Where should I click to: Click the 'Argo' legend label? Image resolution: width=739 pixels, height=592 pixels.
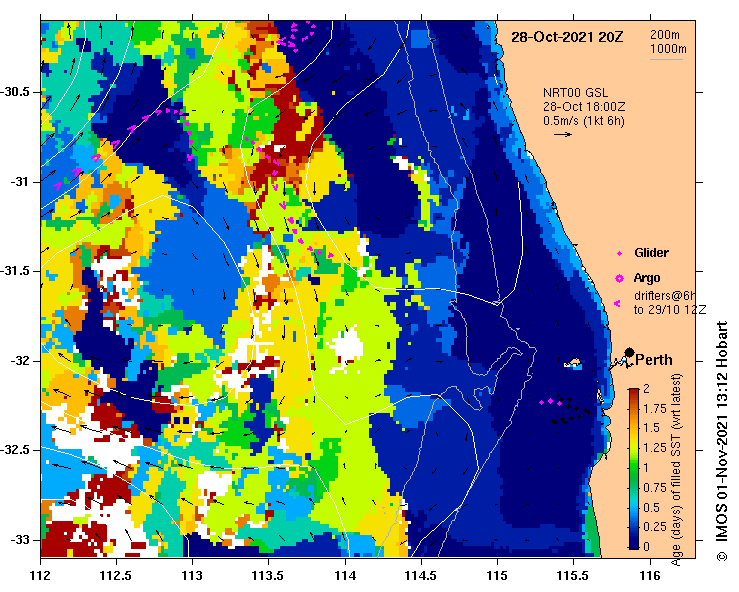pos(647,278)
